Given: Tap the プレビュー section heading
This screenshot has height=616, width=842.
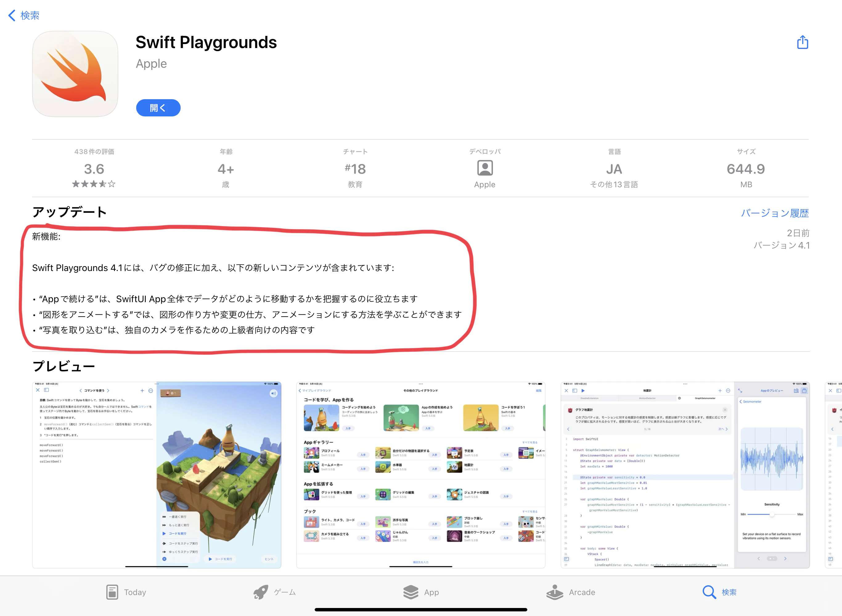Looking at the screenshot, I should (64, 366).
